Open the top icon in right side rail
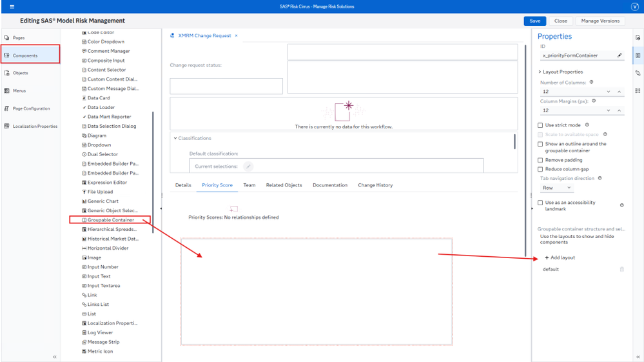Screen dimensions: 644x362 point(638,38)
